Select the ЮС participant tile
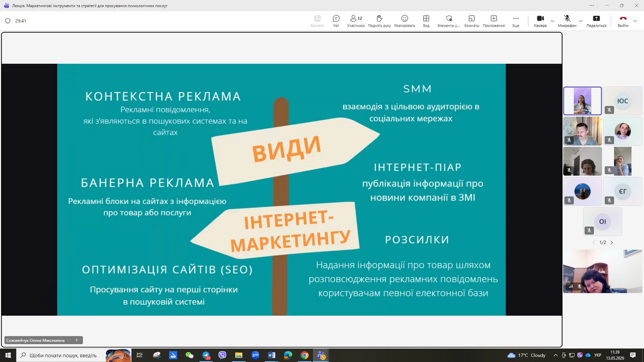The width and height of the screenshot is (644, 362). 623,101
